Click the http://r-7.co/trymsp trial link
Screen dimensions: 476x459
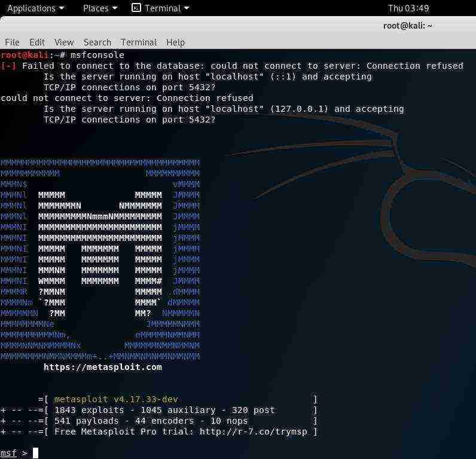coord(254,432)
